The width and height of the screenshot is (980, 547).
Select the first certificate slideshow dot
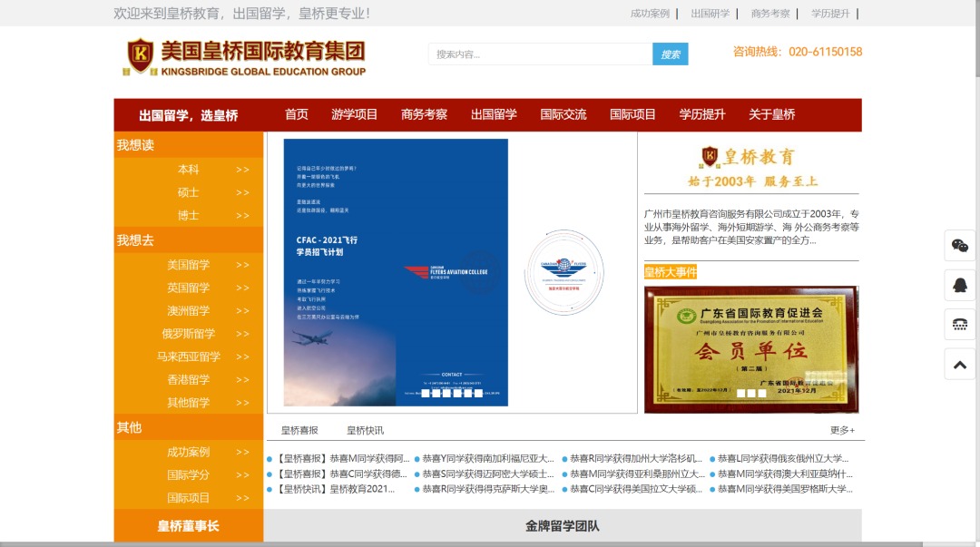pyautogui.click(x=740, y=393)
